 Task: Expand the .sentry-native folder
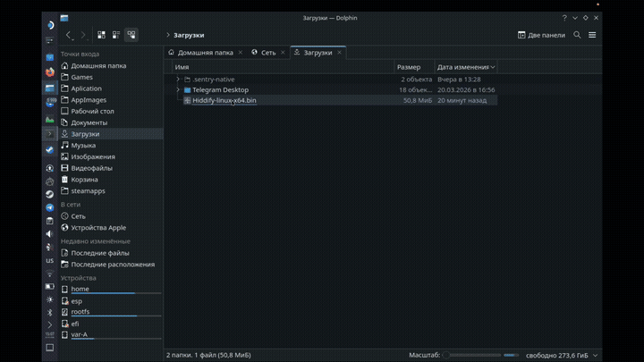coord(178,79)
